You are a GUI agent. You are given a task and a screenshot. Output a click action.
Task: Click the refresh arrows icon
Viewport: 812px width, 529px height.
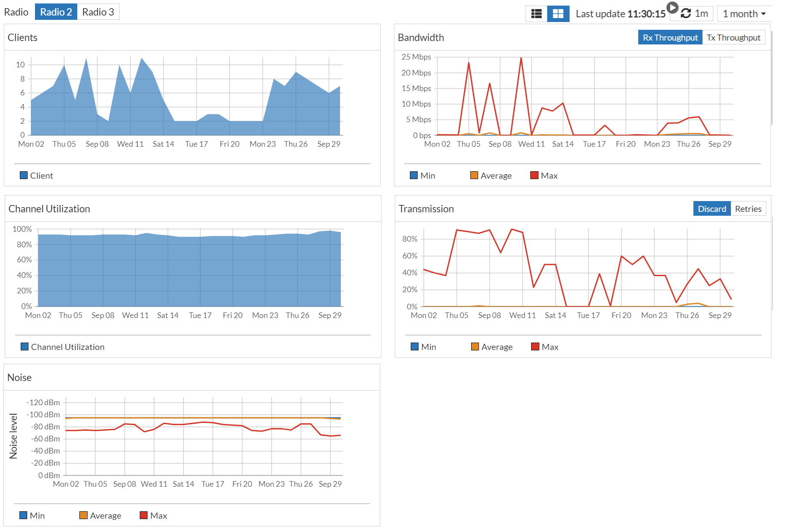[686, 14]
